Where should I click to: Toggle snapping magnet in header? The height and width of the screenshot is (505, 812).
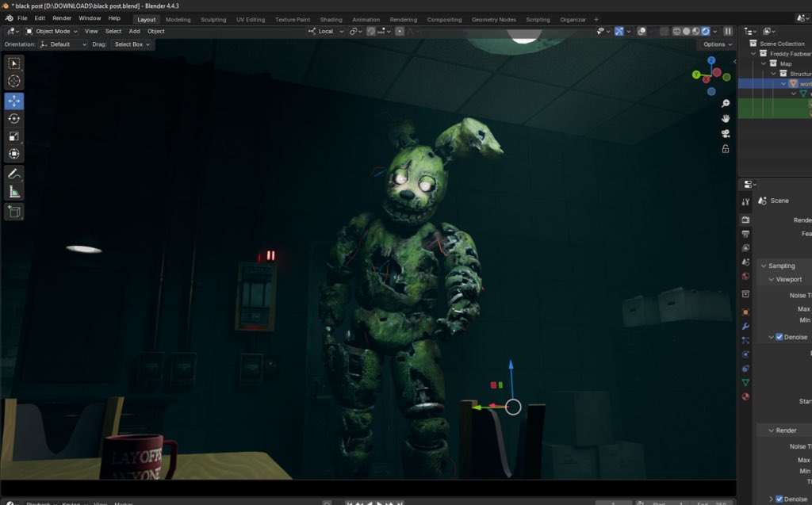coord(371,31)
